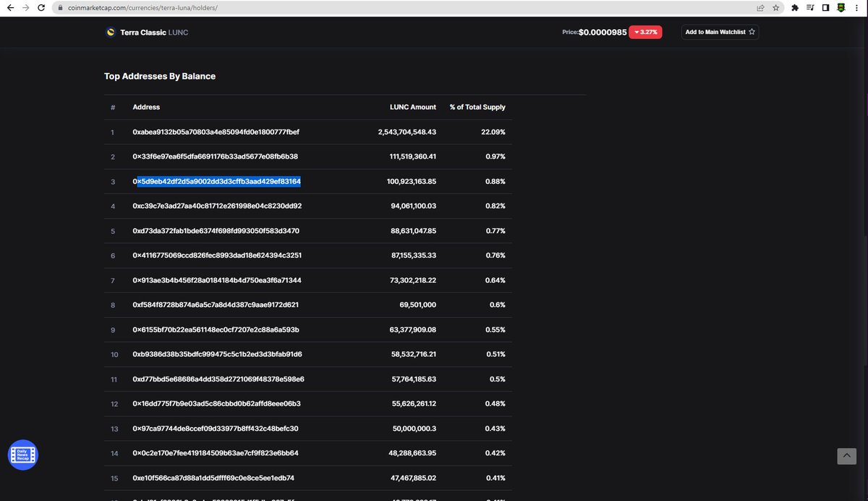Select address 0x16dd775f7b9e03ad5c86cbbd0b62affd8eee06b3
Image resolution: width=868 pixels, height=501 pixels.
216,403
